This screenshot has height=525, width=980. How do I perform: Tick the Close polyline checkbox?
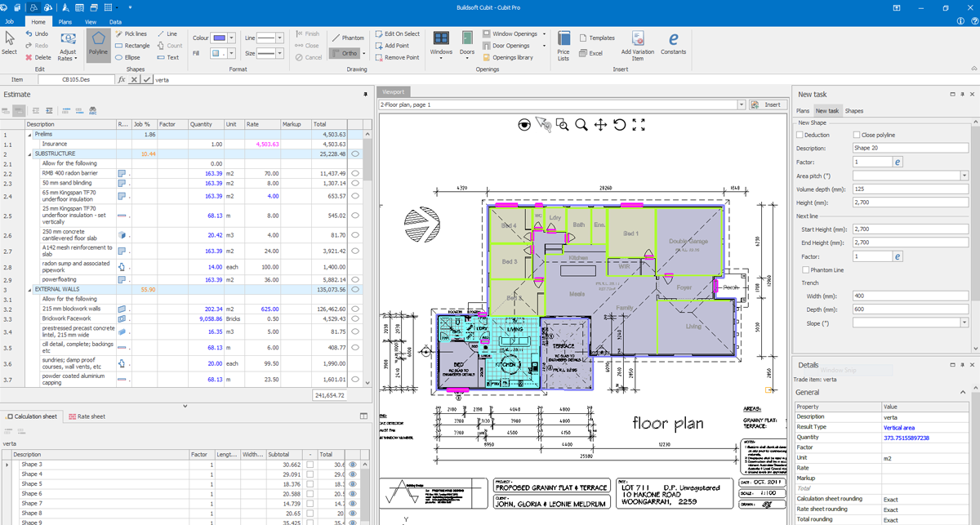pos(856,135)
